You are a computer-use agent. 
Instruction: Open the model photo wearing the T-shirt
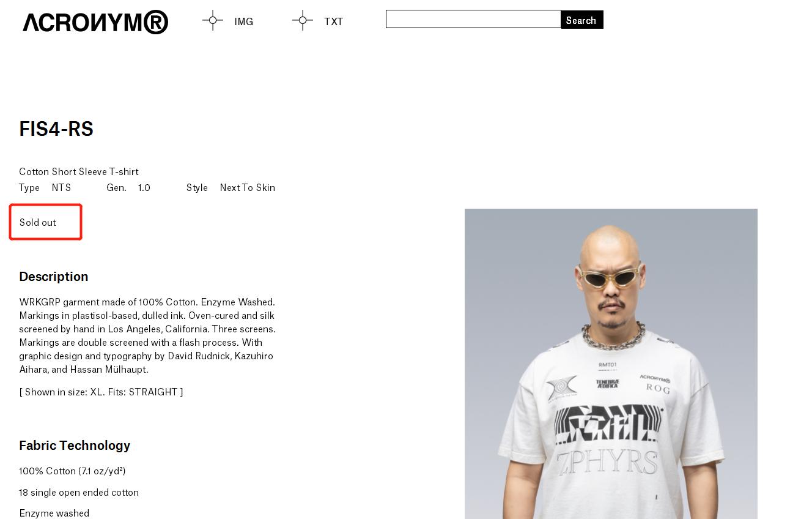611,364
